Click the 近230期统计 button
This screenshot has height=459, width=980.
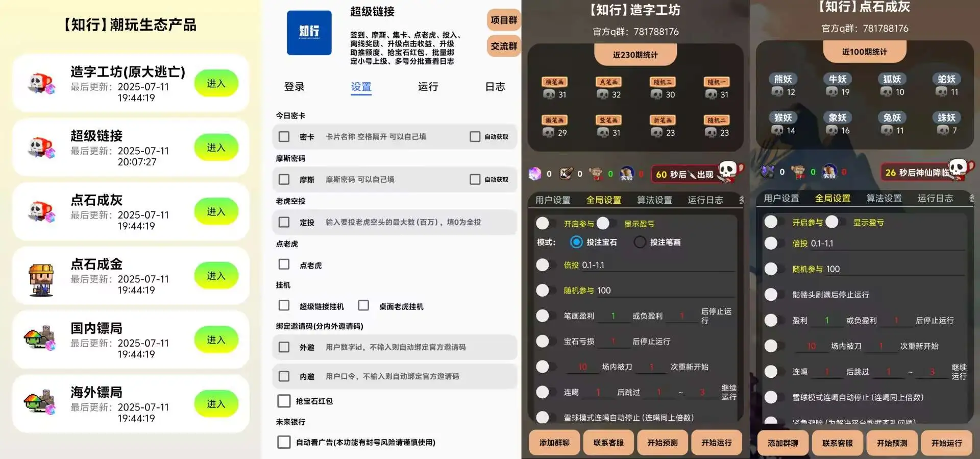[635, 55]
